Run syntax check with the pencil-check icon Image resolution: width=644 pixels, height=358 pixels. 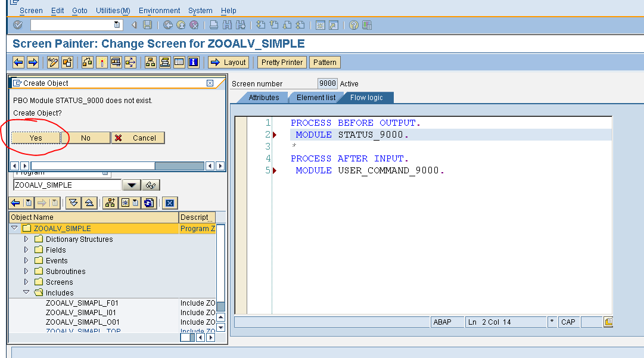pos(52,62)
